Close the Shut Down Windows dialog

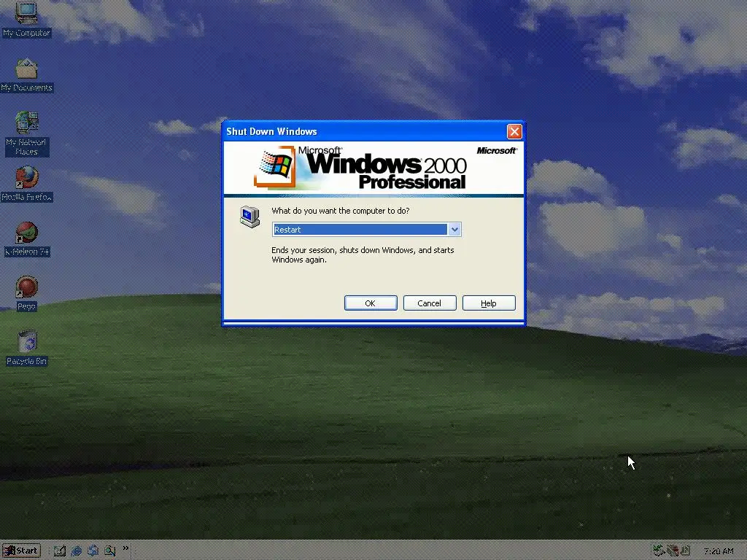click(514, 131)
